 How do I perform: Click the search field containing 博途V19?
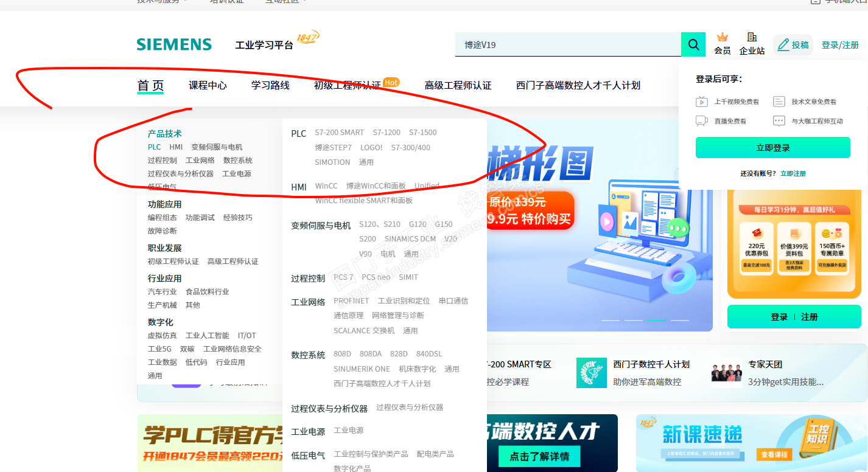pyautogui.click(x=568, y=44)
